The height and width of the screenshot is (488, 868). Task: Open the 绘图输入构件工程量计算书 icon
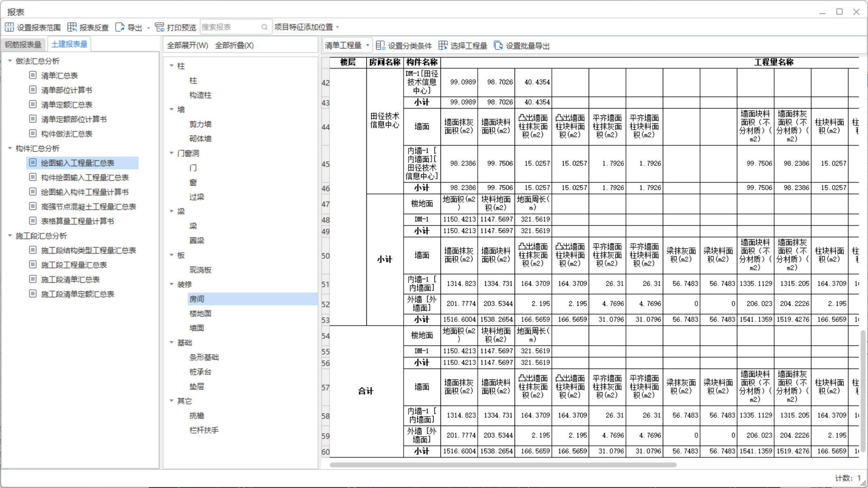(33, 191)
